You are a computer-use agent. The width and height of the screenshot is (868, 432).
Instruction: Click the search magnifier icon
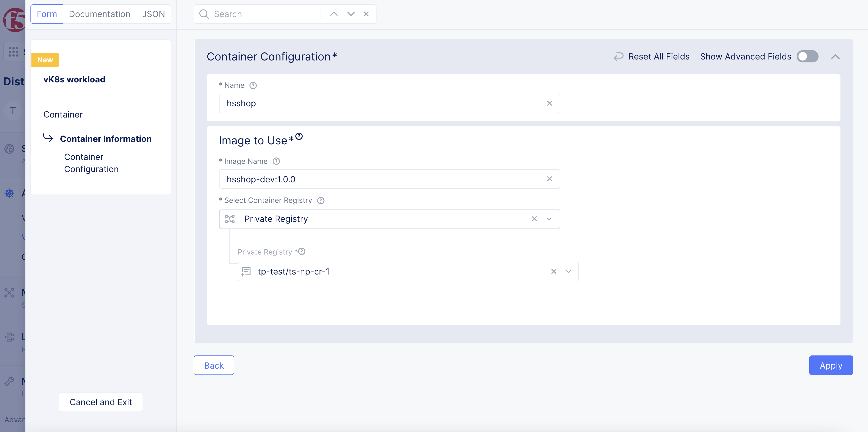pos(204,14)
